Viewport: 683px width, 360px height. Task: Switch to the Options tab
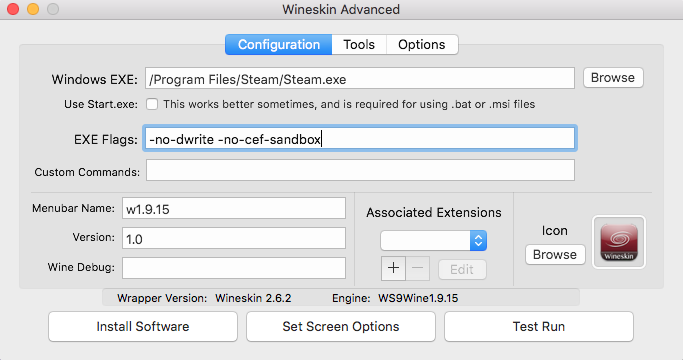(422, 44)
